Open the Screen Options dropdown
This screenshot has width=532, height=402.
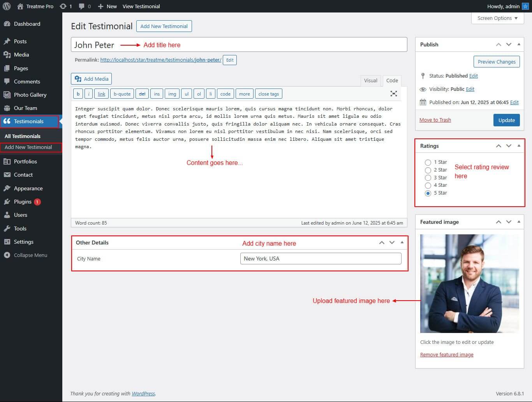(497, 18)
